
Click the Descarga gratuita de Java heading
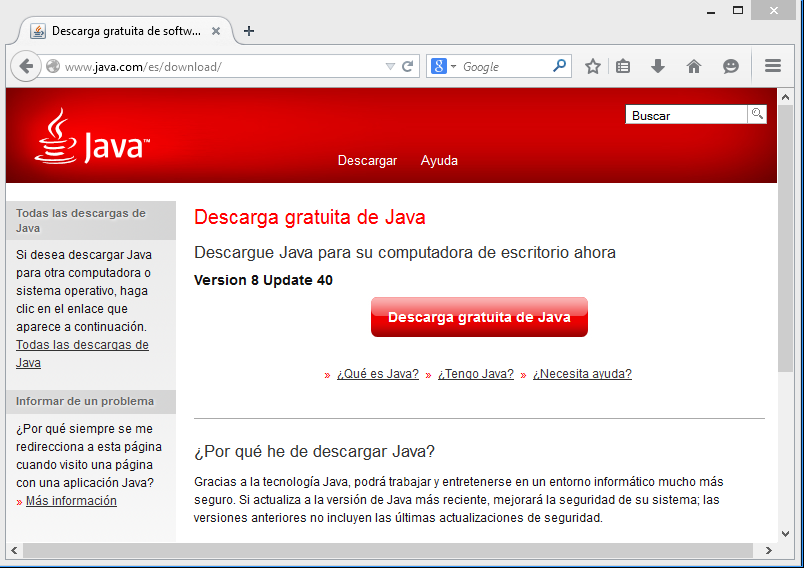pyautogui.click(x=310, y=217)
